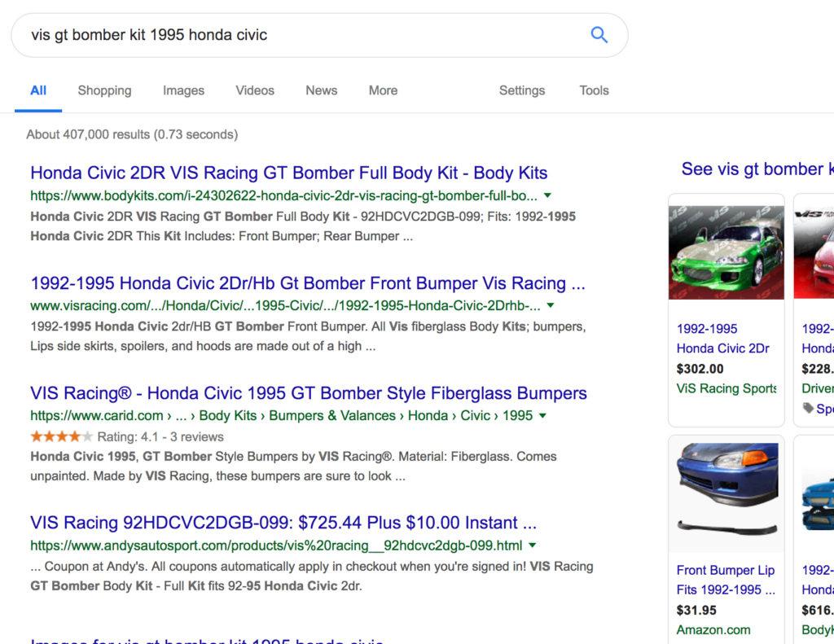The height and width of the screenshot is (644, 834).
Task: Go to the Videos tab
Action: pos(255,90)
